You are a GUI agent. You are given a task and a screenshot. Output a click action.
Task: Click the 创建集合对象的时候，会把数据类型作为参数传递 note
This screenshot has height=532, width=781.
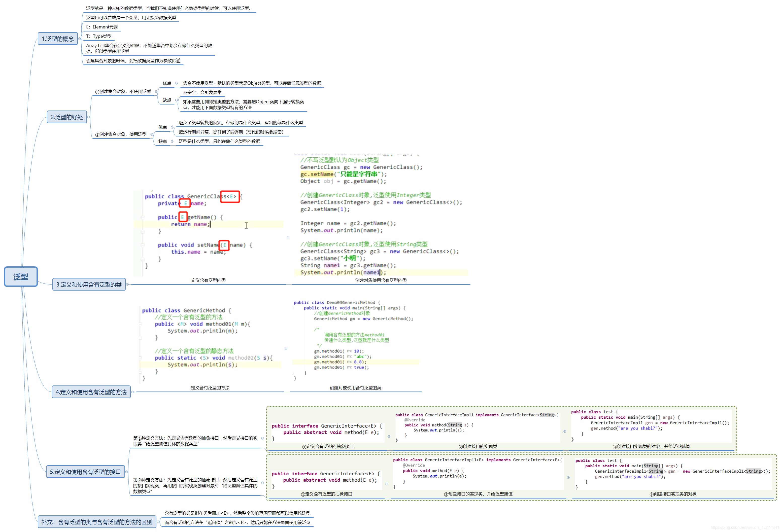click(x=133, y=60)
